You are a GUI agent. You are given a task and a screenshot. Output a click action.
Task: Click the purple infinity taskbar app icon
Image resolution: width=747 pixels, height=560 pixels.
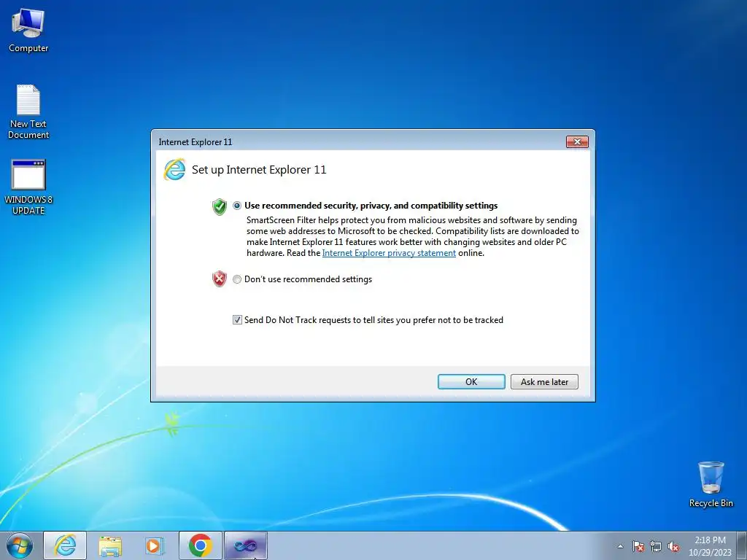245,545
